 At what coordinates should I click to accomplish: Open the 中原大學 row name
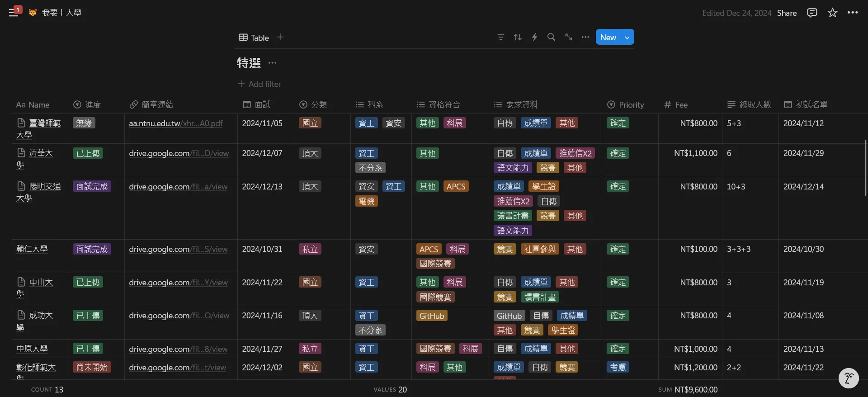(x=32, y=349)
